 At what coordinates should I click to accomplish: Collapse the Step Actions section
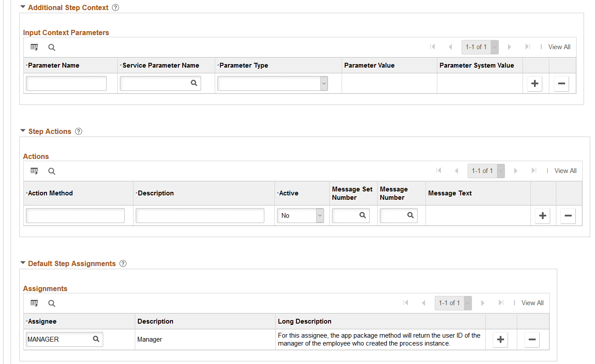click(x=22, y=131)
